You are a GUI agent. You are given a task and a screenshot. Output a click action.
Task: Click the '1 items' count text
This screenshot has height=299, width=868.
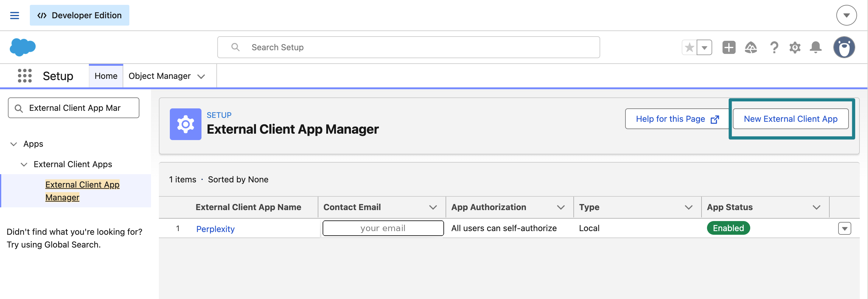click(182, 179)
